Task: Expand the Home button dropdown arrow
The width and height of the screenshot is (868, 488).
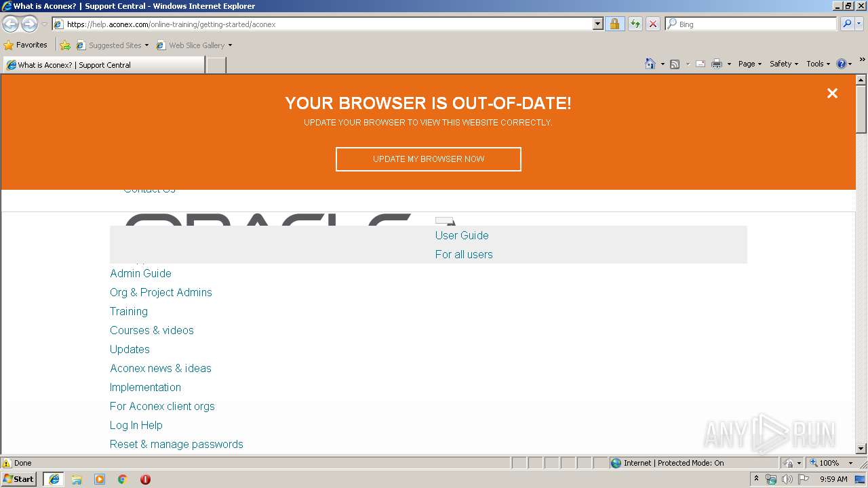Action: tap(663, 64)
